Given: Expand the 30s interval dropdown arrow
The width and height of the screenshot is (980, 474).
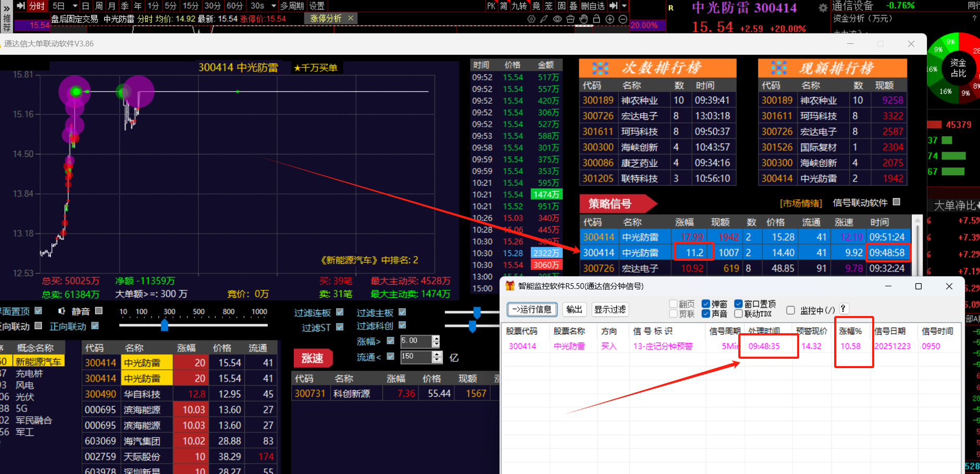Looking at the screenshot, I should click(x=274, y=6).
